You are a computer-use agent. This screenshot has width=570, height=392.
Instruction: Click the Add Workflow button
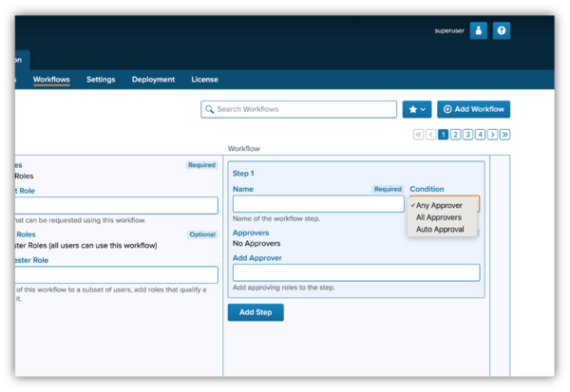tap(473, 109)
